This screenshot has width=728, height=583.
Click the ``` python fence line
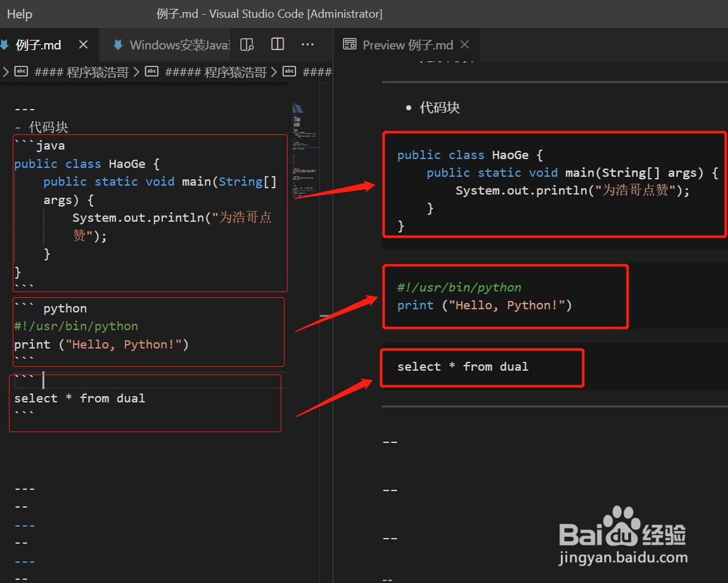click(x=51, y=309)
